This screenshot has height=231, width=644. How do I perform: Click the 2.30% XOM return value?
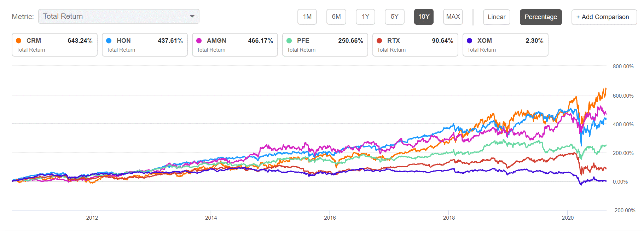coord(534,41)
